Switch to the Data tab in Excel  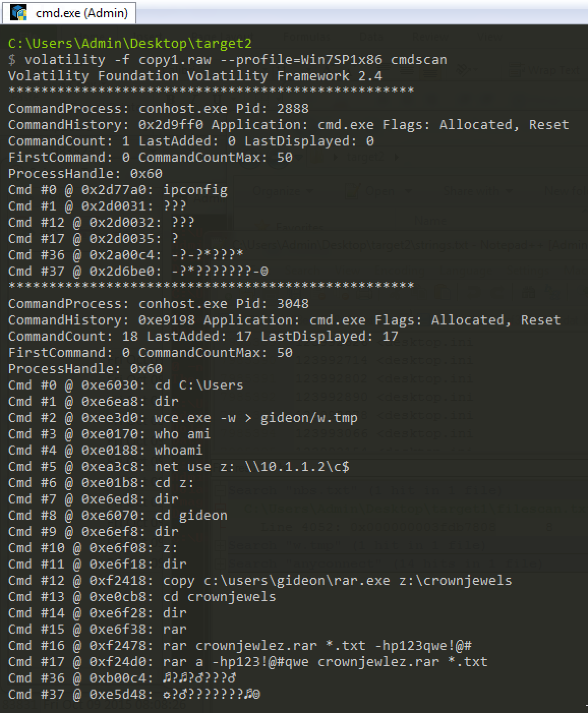[x=371, y=37]
